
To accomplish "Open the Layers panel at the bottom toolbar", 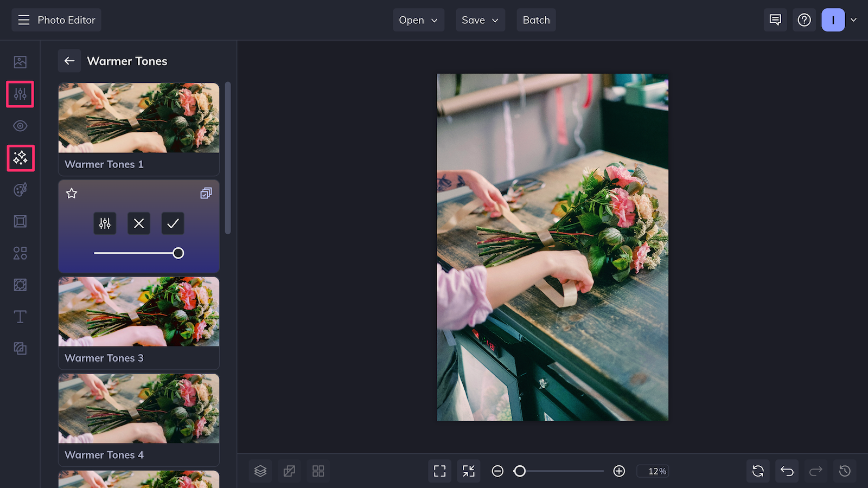I will [260, 471].
